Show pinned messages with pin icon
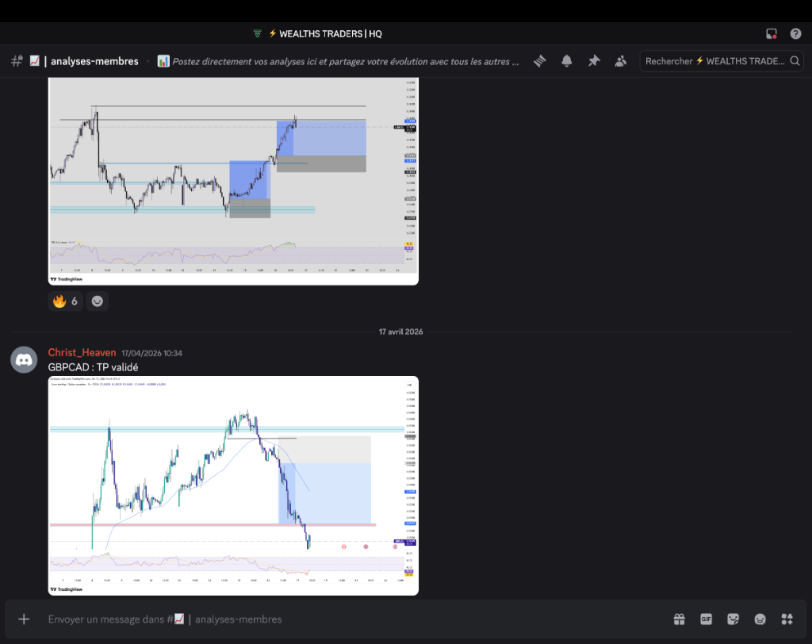The width and height of the screenshot is (812, 644). [x=593, y=61]
